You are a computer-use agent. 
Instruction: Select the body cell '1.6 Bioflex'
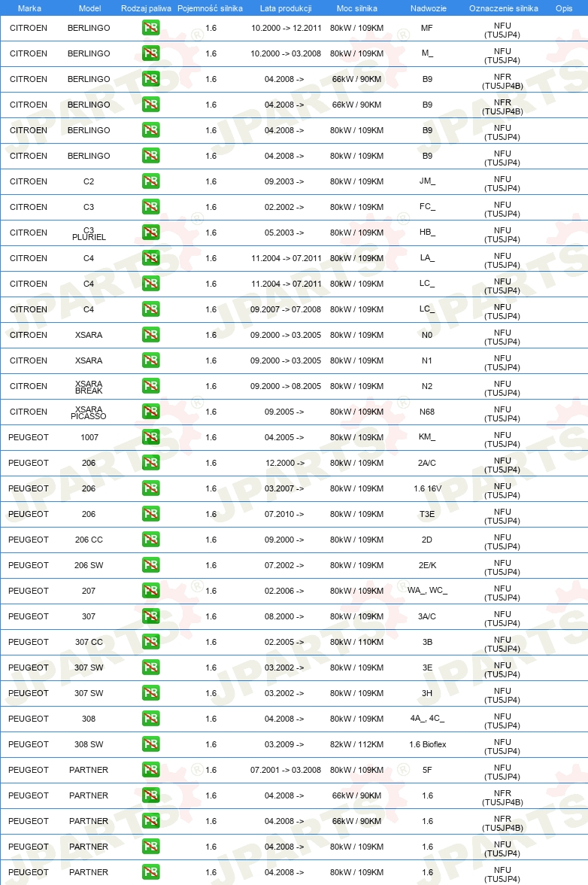click(x=427, y=744)
